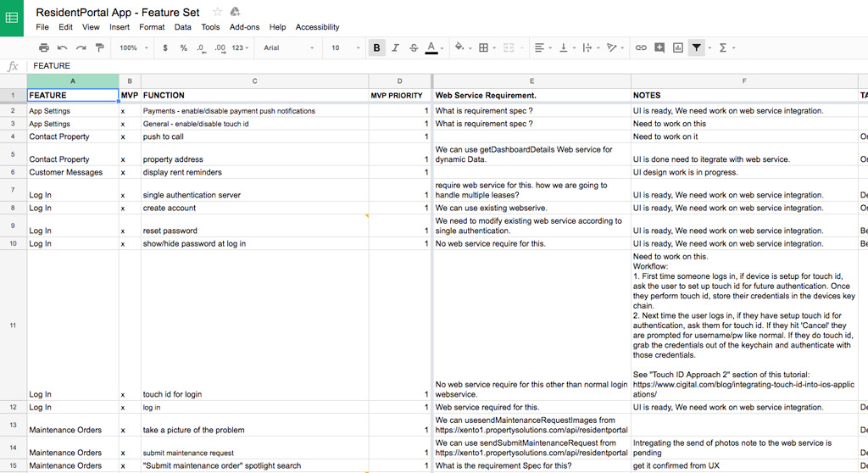Format selection as percent
The image size is (868, 473).
tap(183, 47)
